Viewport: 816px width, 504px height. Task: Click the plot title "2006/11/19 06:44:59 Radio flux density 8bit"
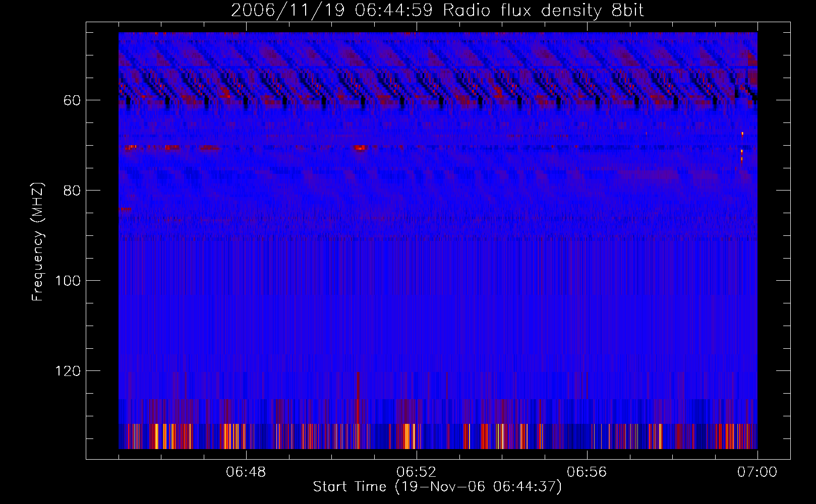(437, 11)
